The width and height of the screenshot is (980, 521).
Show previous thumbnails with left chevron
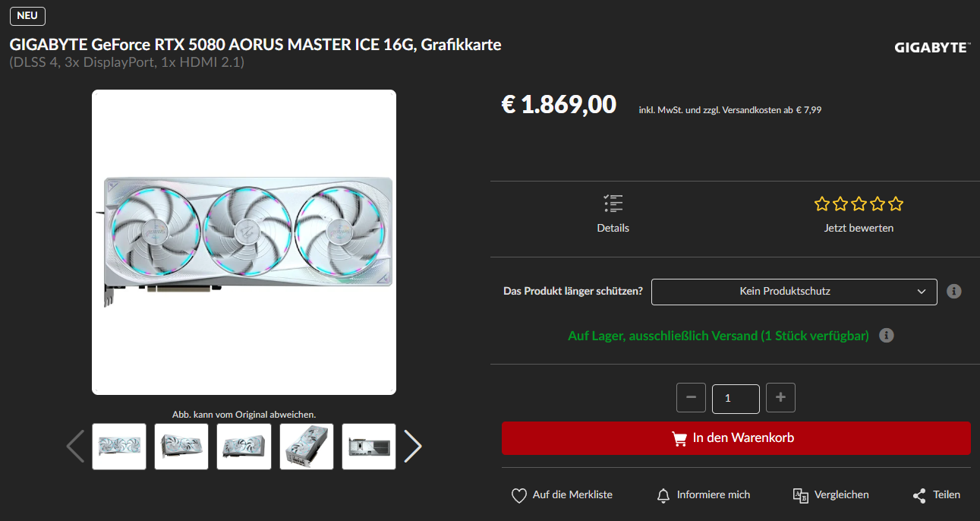75,447
